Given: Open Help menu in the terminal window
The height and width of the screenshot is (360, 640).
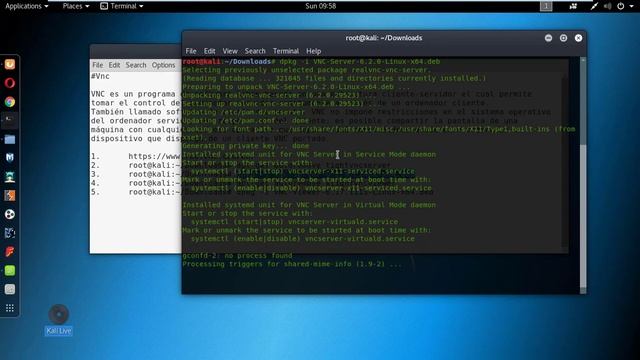Looking at the screenshot, I should [313, 51].
